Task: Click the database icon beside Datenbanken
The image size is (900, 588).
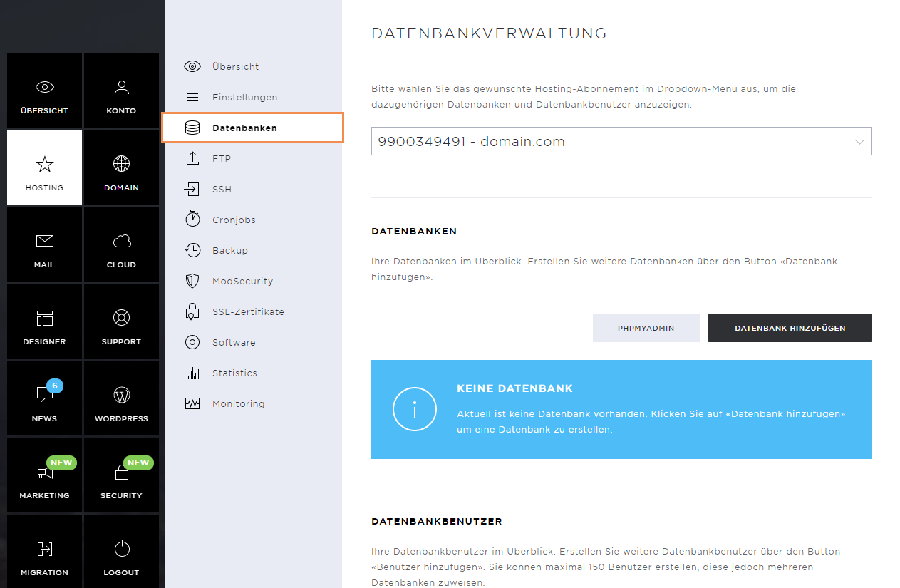Action: (192, 128)
